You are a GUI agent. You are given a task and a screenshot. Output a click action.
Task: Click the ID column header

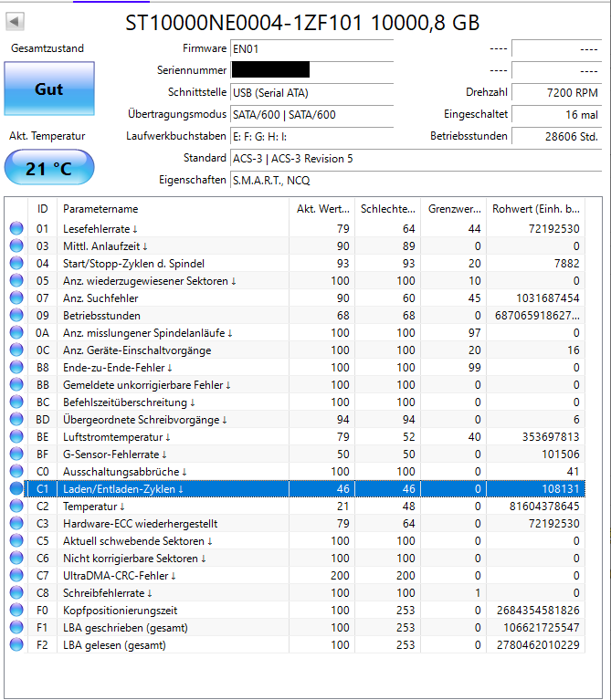(x=42, y=209)
